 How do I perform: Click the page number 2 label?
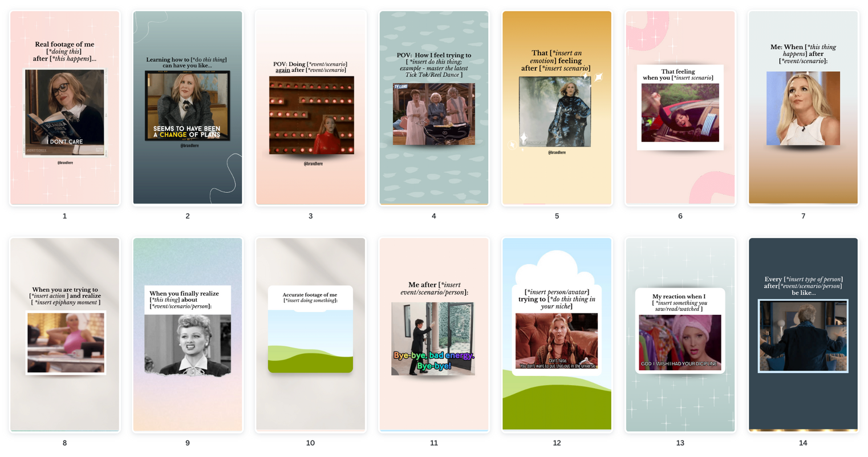coord(188,216)
